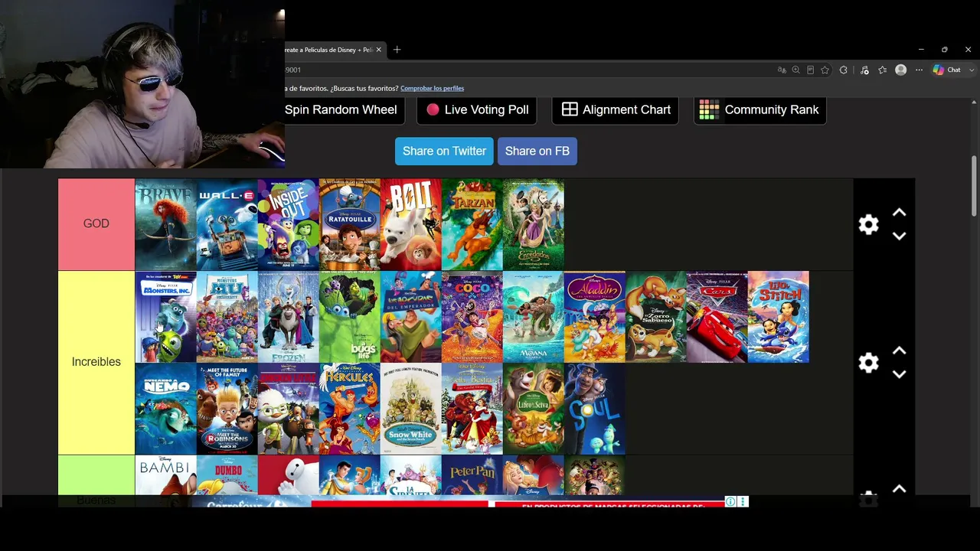
Task: Select the Cars poster
Action: (x=717, y=317)
